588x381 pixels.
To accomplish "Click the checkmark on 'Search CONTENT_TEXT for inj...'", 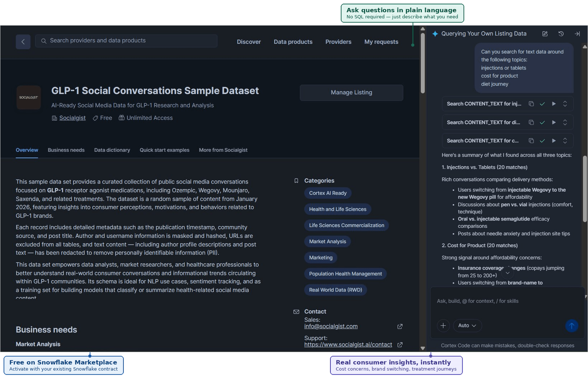I will tap(542, 104).
